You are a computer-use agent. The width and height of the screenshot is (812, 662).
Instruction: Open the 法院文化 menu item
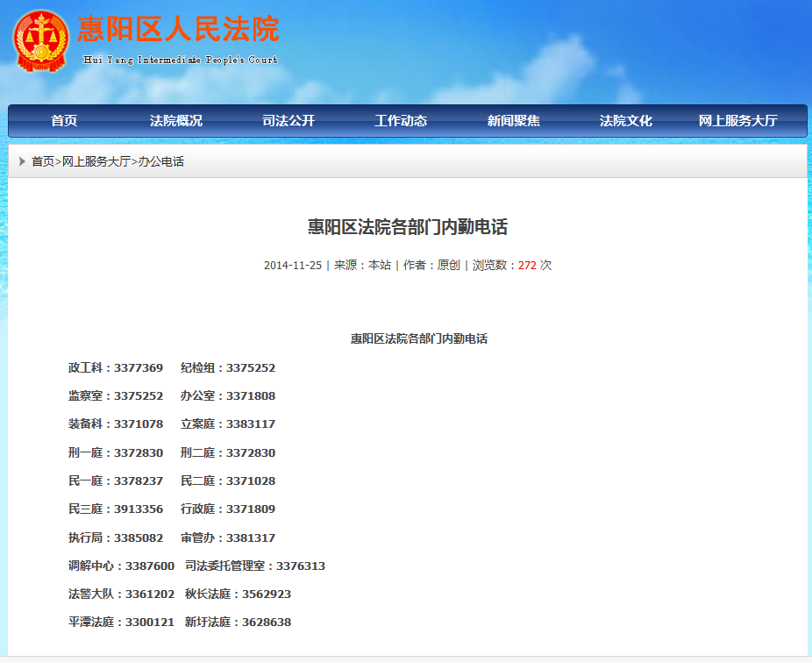tap(625, 121)
